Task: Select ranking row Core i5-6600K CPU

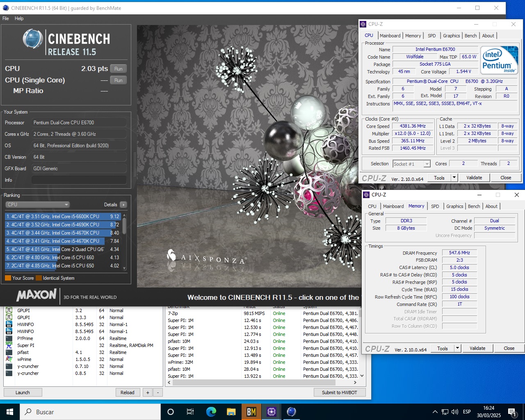Action: point(63,217)
